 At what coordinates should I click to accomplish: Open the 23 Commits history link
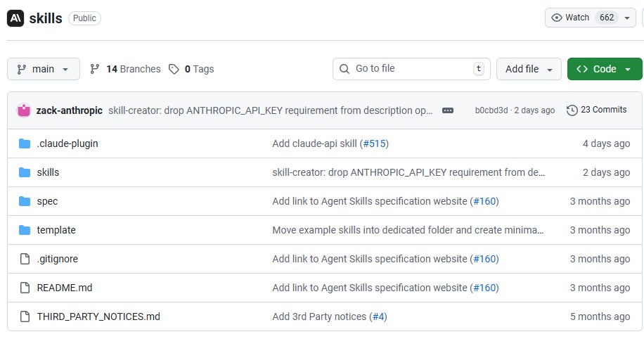(597, 110)
